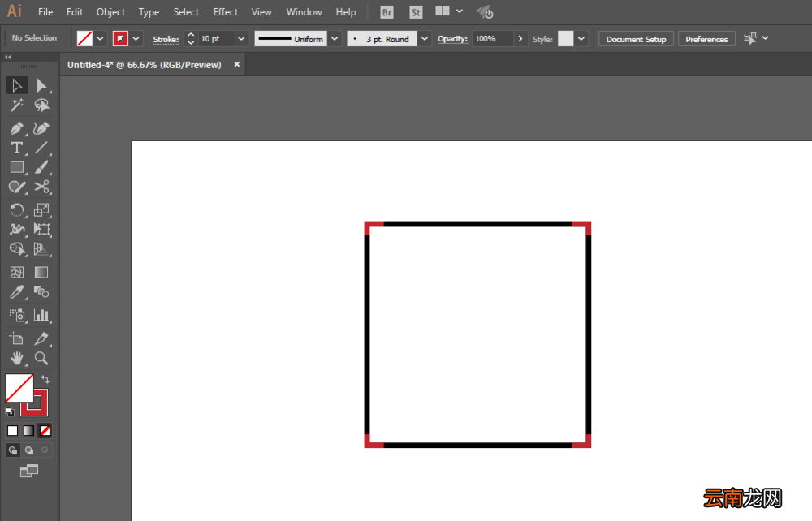Image resolution: width=812 pixels, height=521 pixels.
Task: Choose the Zoom tool
Action: pos(41,358)
